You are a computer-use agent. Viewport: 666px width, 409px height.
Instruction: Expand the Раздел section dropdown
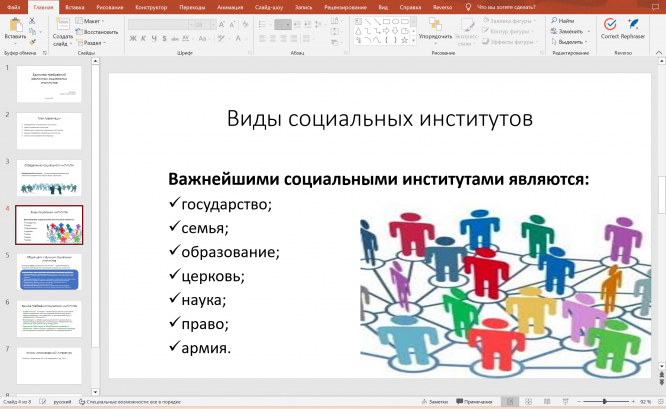(x=92, y=43)
